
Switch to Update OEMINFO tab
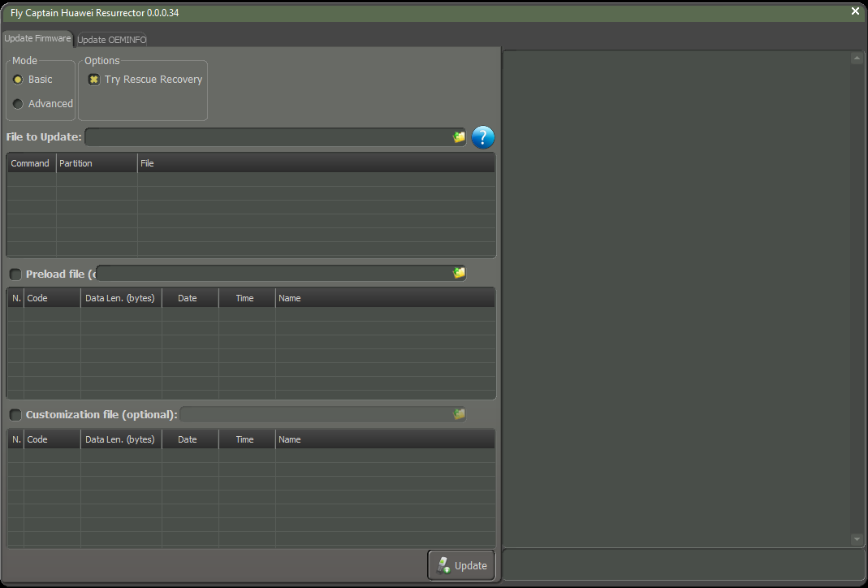click(x=112, y=39)
